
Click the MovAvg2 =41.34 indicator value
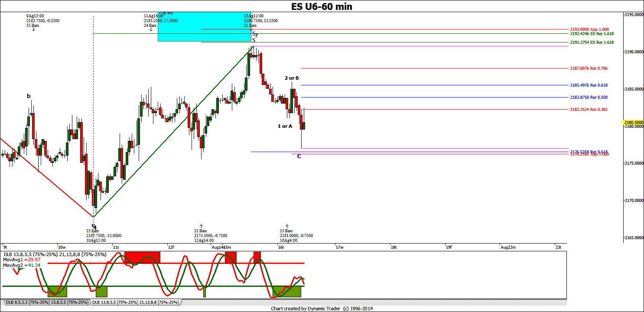22,264
